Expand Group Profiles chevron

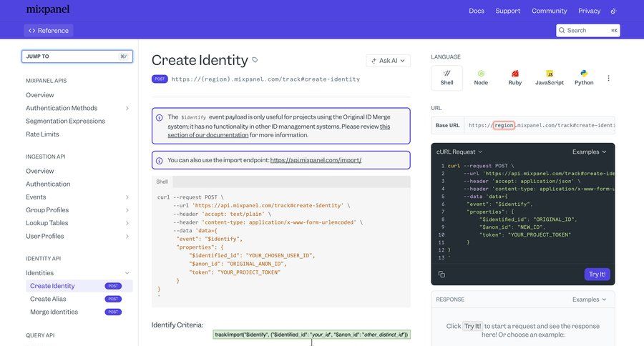pyautogui.click(x=127, y=210)
